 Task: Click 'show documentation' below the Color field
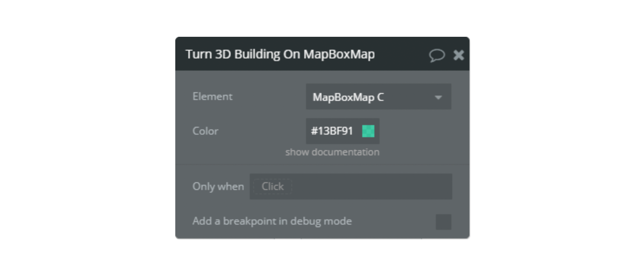332,152
